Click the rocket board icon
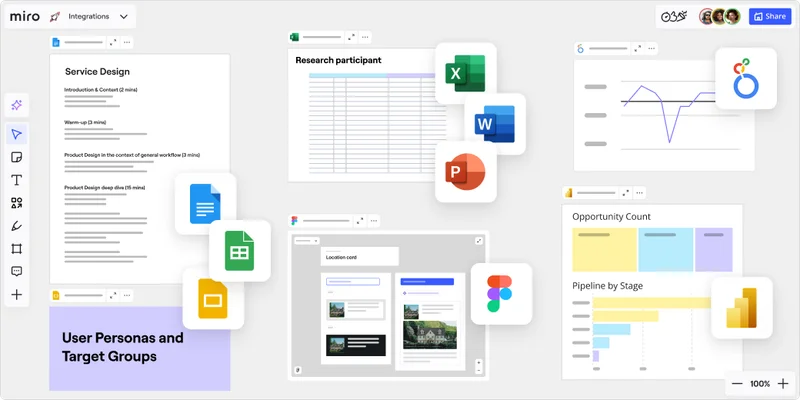The image size is (800, 400). tap(55, 17)
